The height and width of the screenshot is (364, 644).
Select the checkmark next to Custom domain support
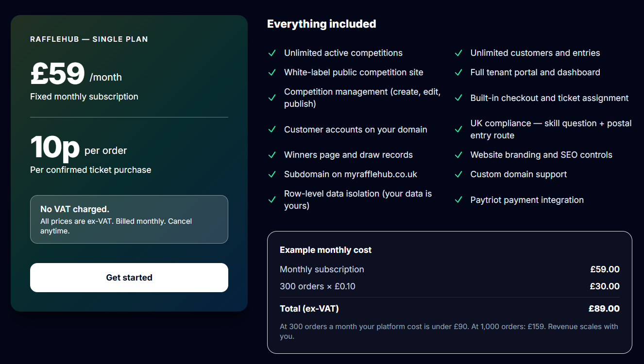(458, 174)
